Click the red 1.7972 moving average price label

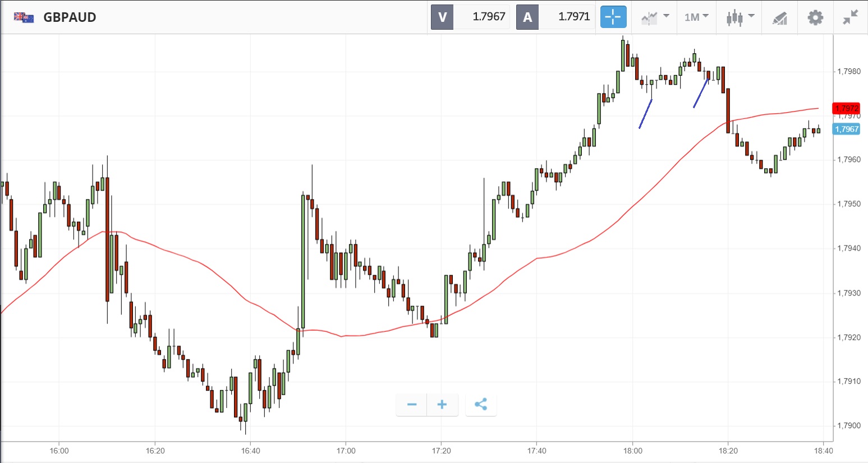[x=846, y=108]
